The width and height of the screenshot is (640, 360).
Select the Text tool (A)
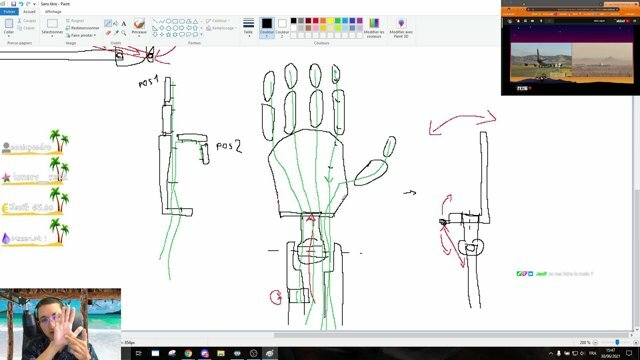[124, 23]
